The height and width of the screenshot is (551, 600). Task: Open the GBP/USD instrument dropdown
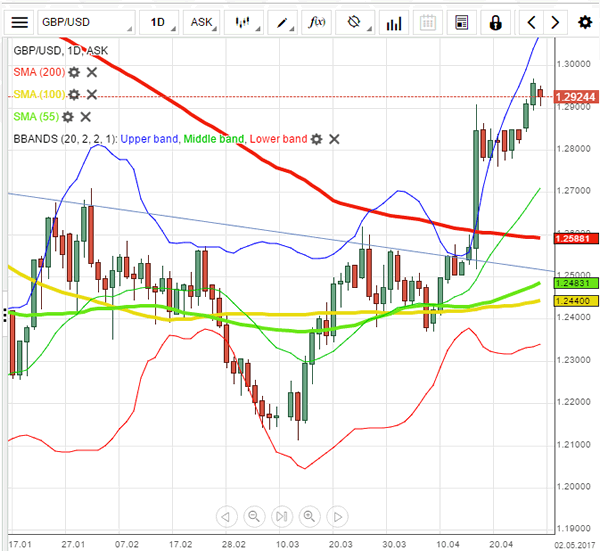[86, 23]
